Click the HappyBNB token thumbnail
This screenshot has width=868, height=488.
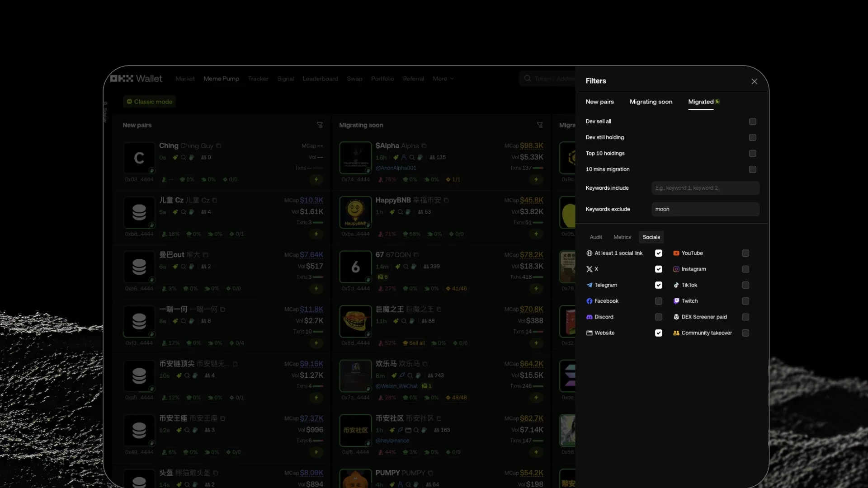[355, 212]
